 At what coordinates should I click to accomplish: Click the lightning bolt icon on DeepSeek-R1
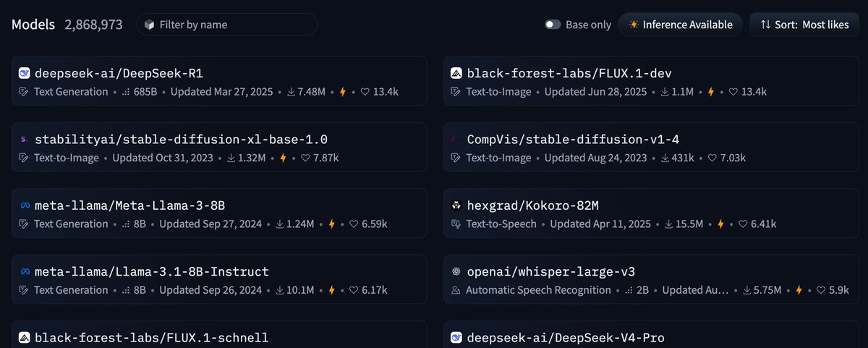[x=343, y=92]
